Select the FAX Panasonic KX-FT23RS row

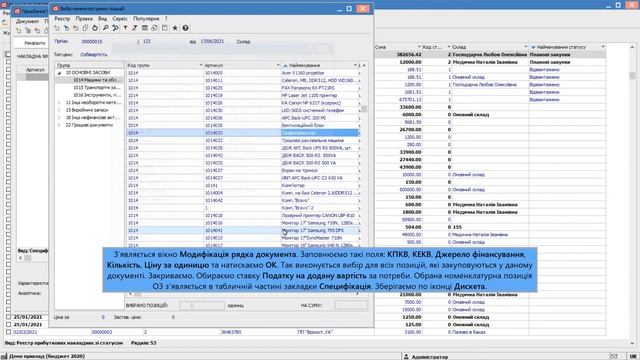tap(243, 88)
